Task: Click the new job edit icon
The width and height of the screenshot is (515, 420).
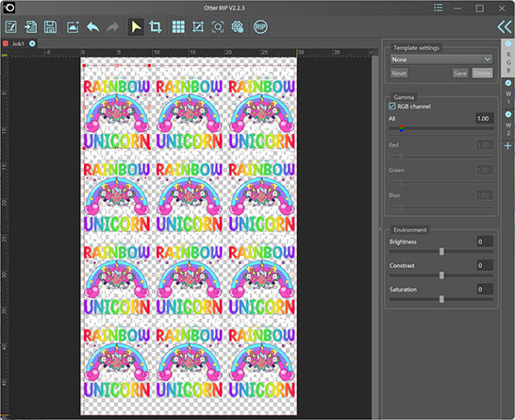Action: point(11,27)
